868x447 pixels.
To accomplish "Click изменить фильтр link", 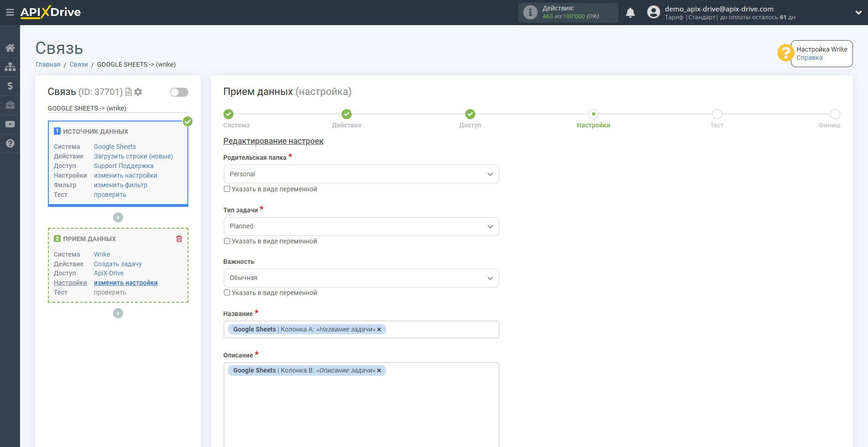I will point(120,185).
